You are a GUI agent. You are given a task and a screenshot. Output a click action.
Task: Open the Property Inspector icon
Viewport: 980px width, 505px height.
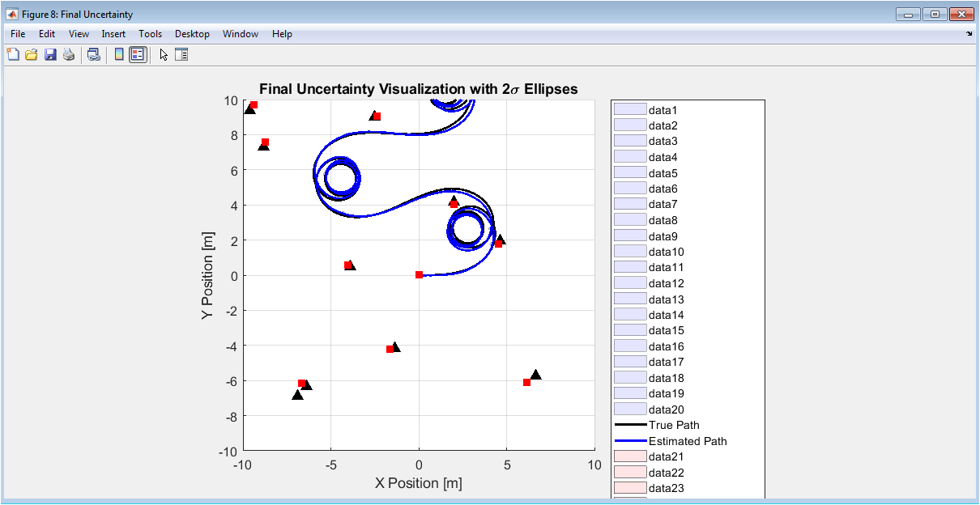coord(181,55)
